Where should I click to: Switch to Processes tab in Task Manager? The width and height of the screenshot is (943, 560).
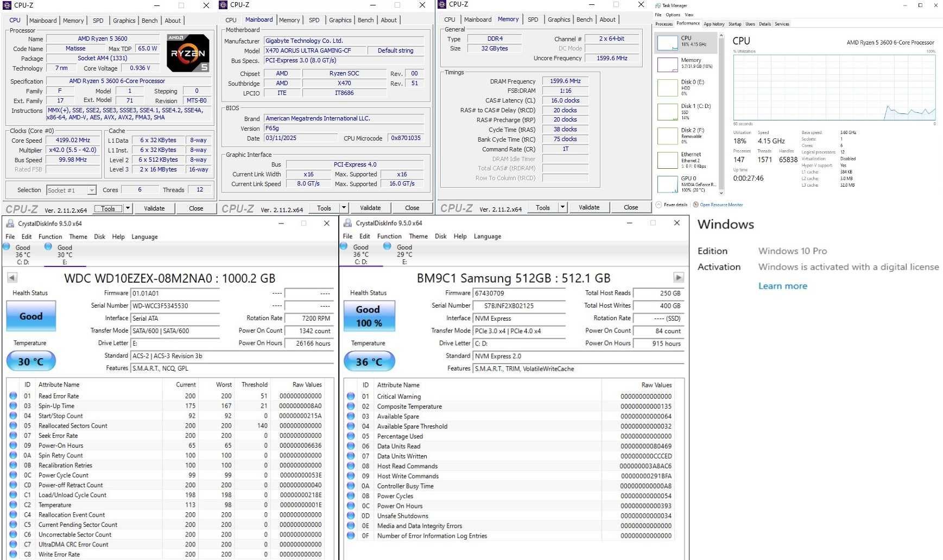[663, 24]
